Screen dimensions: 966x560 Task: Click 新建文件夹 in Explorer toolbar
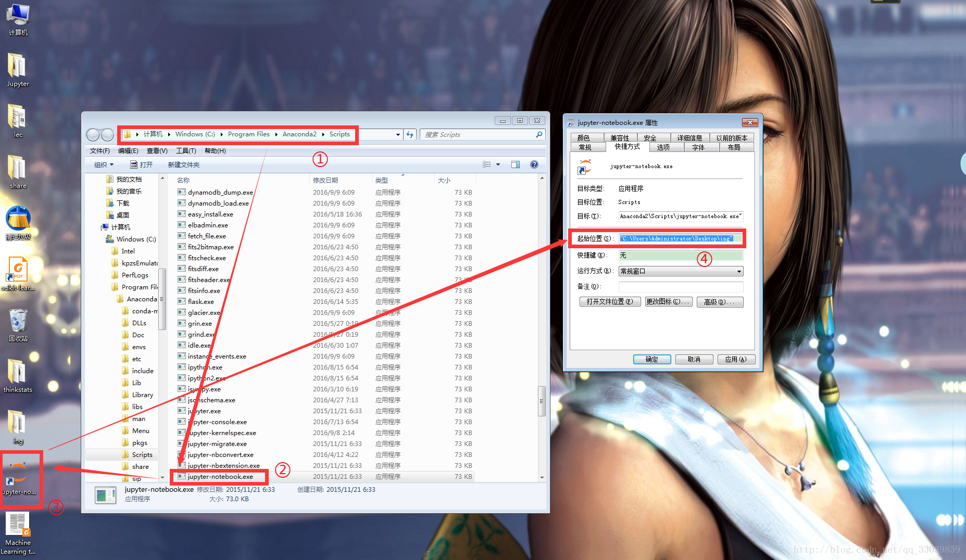click(x=184, y=164)
